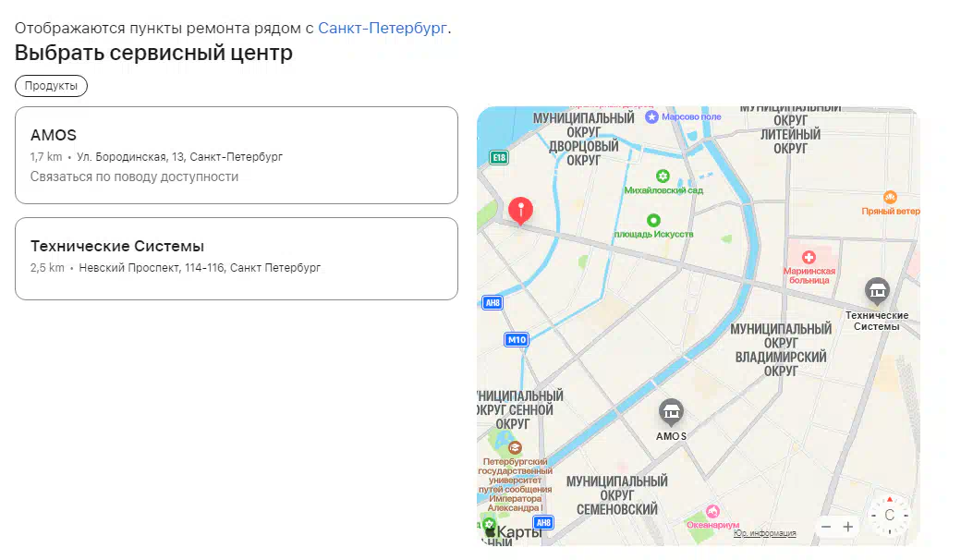The height and width of the screenshot is (560, 961).
Task: Click the heading Выбрать сервисный центр
Action: (153, 53)
